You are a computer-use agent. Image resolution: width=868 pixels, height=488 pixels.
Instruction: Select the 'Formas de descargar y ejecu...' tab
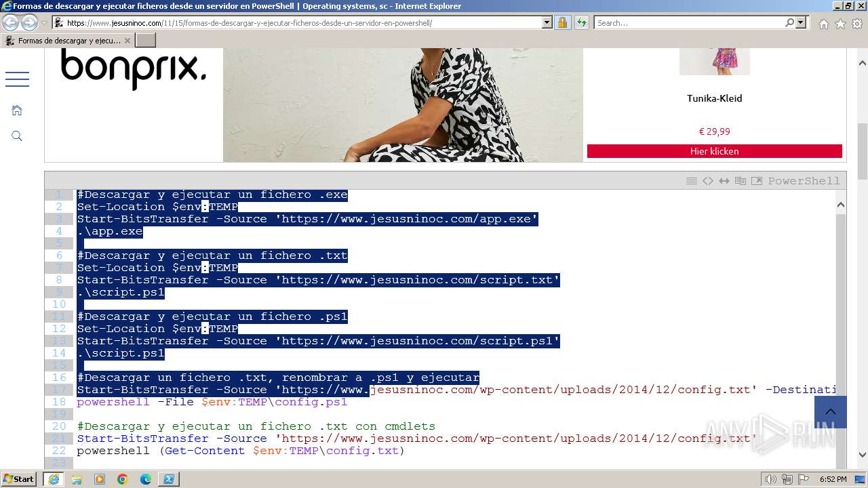click(x=68, y=41)
